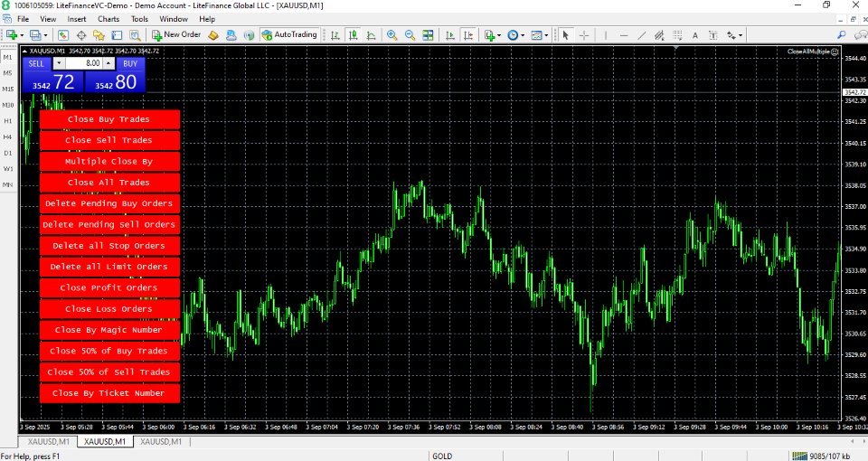Click Close All Trades button
Viewport: 868px width, 461px height.
(x=109, y=182)
